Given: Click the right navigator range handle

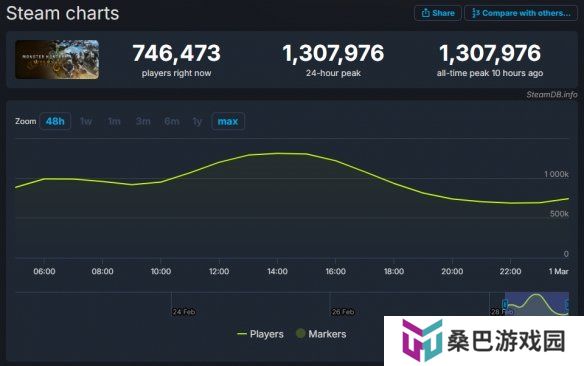Looking at the screenshot, I should click(567, 304).
